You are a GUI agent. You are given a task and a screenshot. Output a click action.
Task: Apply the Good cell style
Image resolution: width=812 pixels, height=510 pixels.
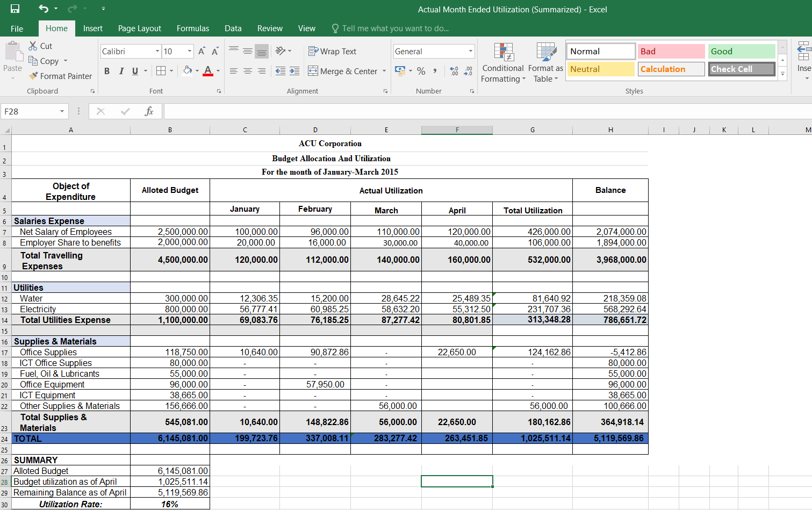(x=741, y=52)
